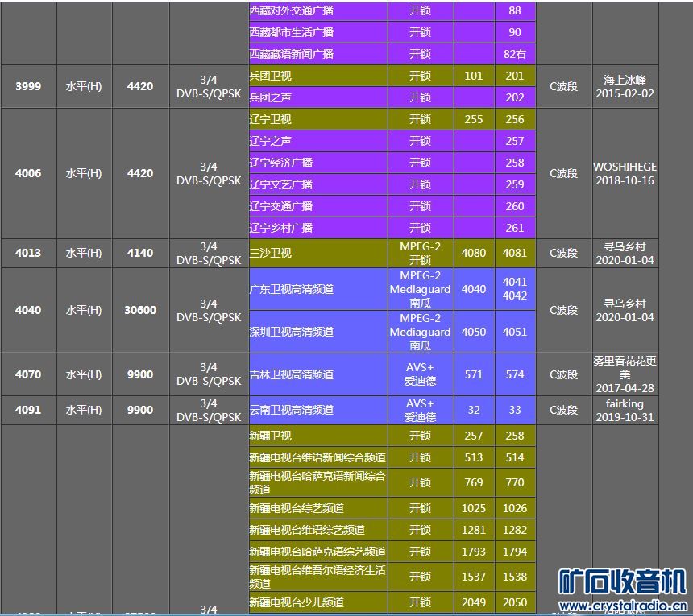The width and height of the screenshot is (693, 616).
Task: Click 3/4 DVB-S/QPSK in 4006 row
Action: (209, 174)
